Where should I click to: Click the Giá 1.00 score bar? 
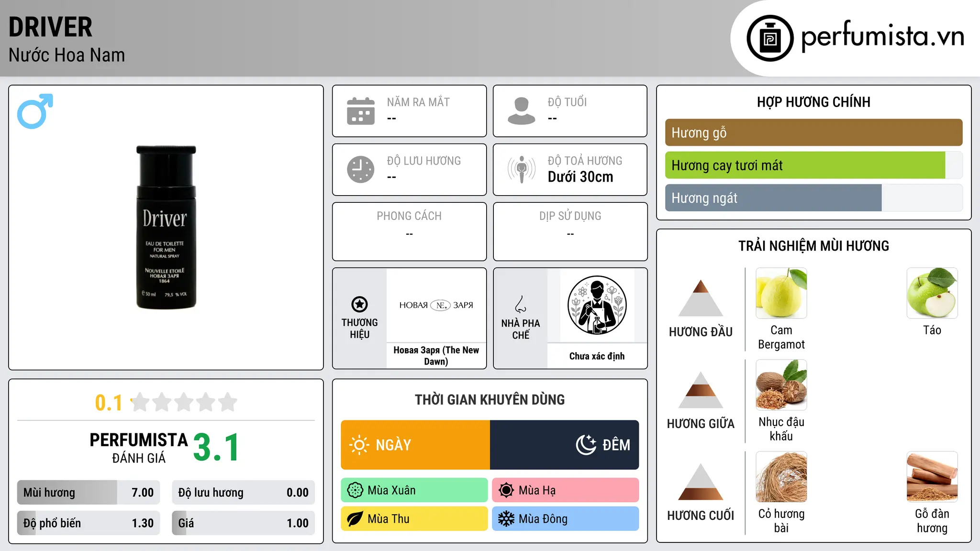[243, 523]
